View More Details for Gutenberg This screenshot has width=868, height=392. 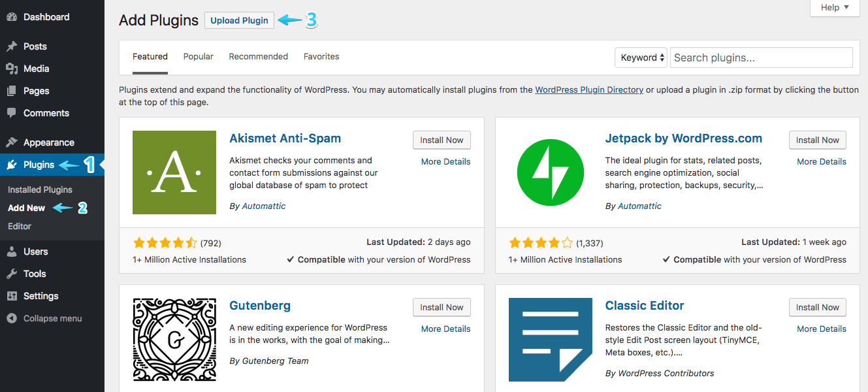[446, 329]
